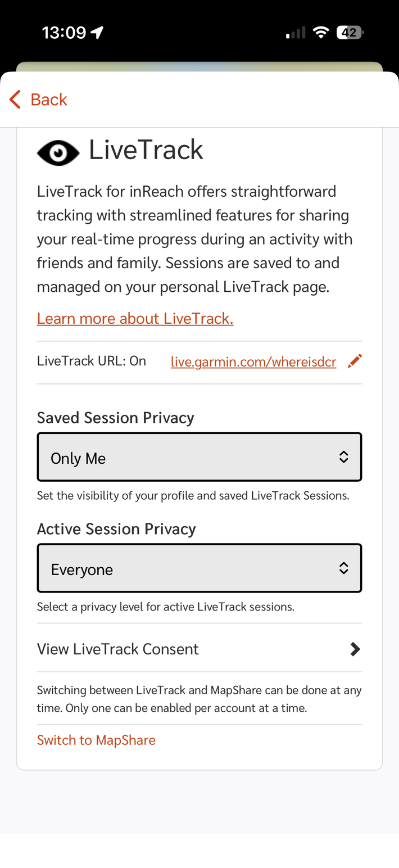
Task: Open the Active Session Privacy dropdown
Action: (x=199, y=568)
